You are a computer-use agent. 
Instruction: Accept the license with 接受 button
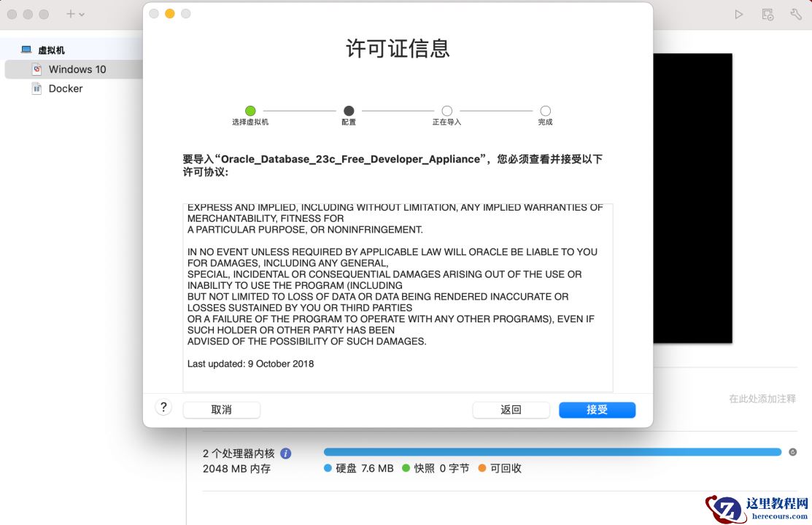597,410
